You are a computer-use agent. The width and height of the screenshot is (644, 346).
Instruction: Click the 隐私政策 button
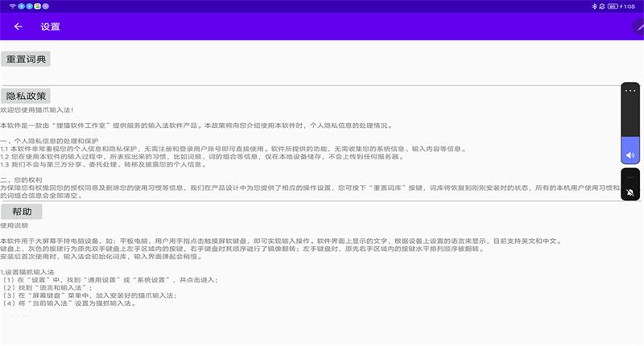[x=27, y=96]
